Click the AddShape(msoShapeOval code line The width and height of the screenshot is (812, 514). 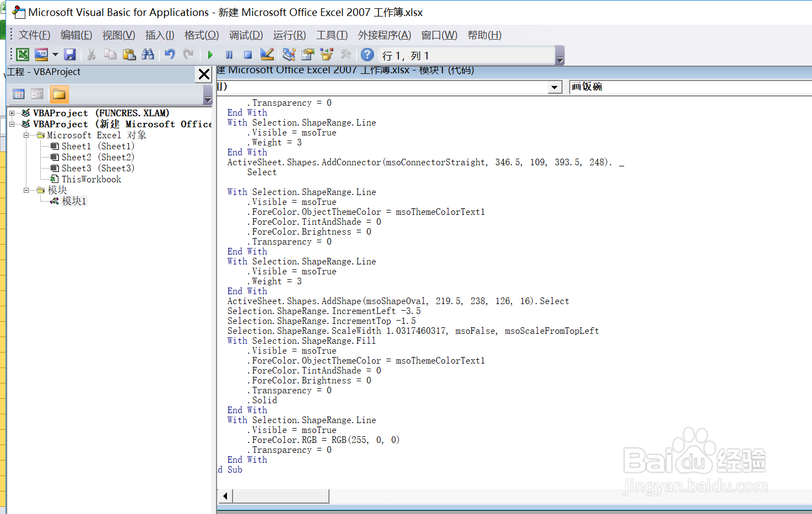[398, 301]
